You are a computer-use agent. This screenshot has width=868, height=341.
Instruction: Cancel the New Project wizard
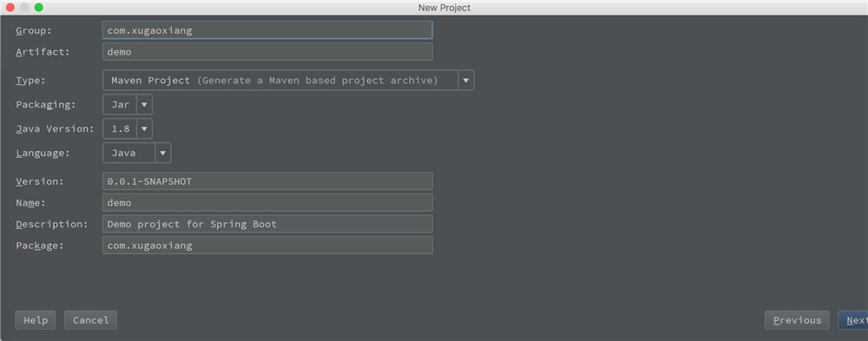pyautogui.click(x=91, y=320)
